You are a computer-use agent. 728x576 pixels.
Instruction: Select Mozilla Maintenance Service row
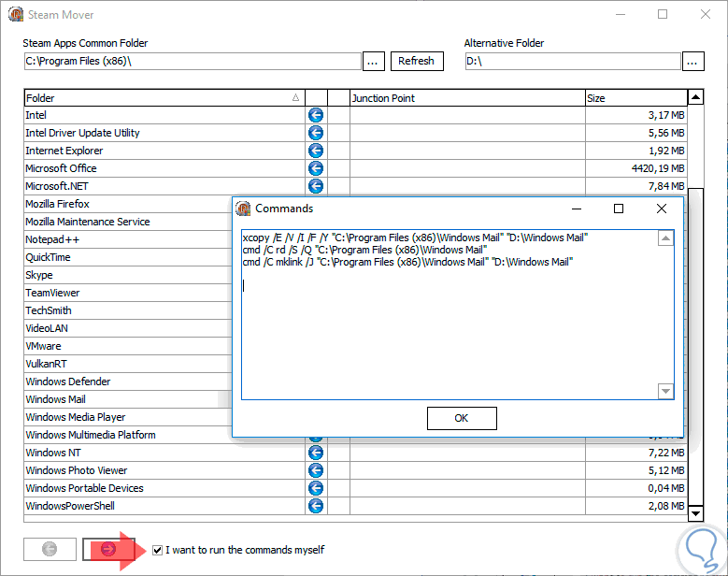128,222
